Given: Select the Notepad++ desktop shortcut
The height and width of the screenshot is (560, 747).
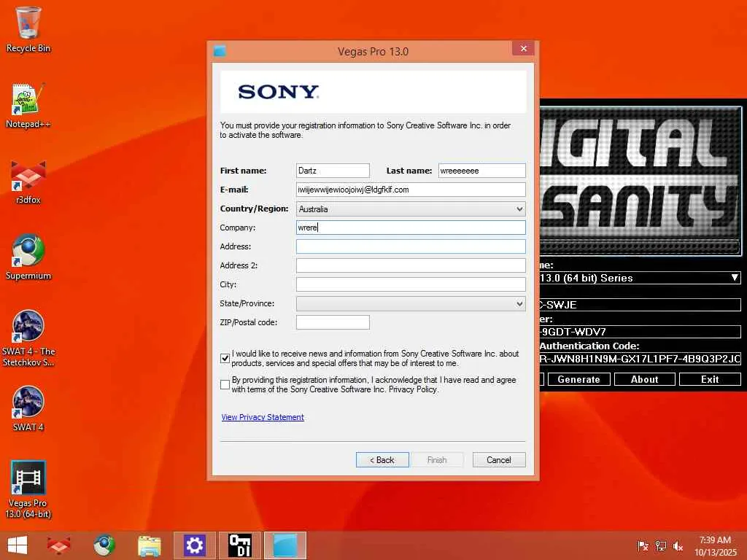Looking at the screenshot, I should [x=28, y=106].
